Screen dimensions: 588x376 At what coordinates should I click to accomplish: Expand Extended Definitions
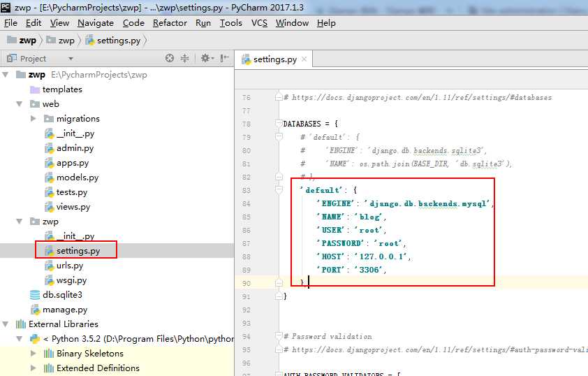click(x=33, y=368)
